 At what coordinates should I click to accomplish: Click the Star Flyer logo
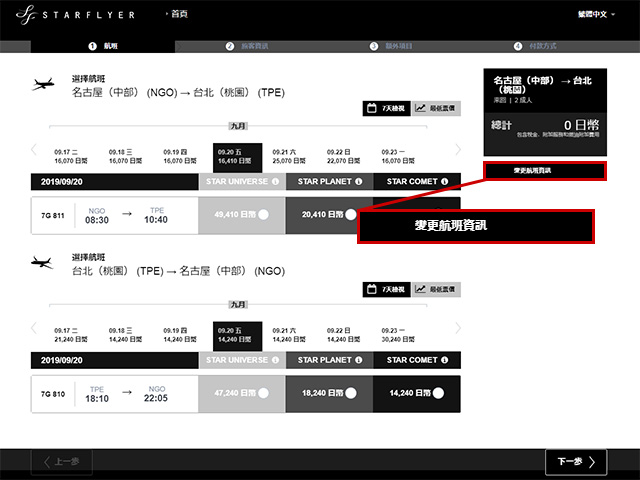80,16
